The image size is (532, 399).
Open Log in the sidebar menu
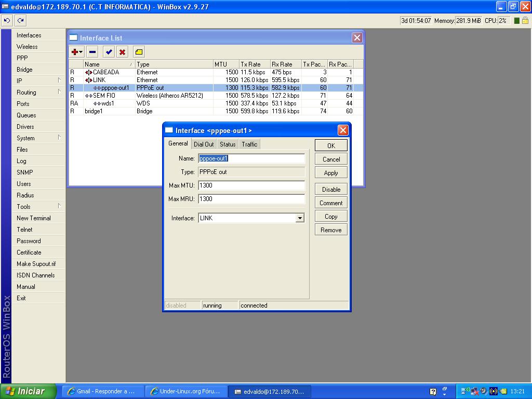(x=38, y=161)
